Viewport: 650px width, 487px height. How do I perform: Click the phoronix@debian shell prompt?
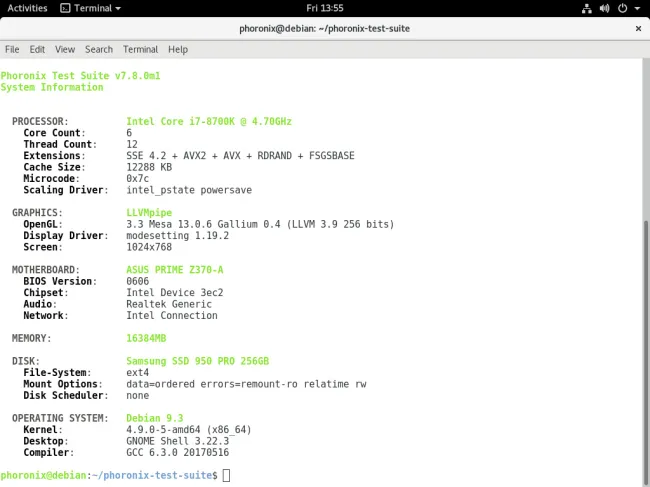[109, 475]
